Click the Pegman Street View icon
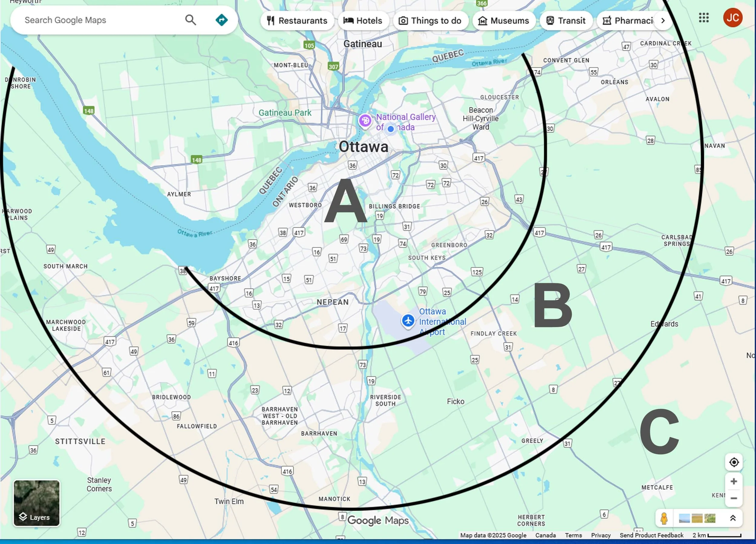Screen dimensions: 756x544 click(x=664, y=518)
